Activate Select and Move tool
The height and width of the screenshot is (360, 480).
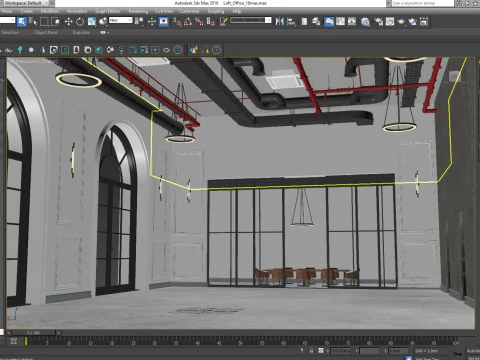(68, 22)
